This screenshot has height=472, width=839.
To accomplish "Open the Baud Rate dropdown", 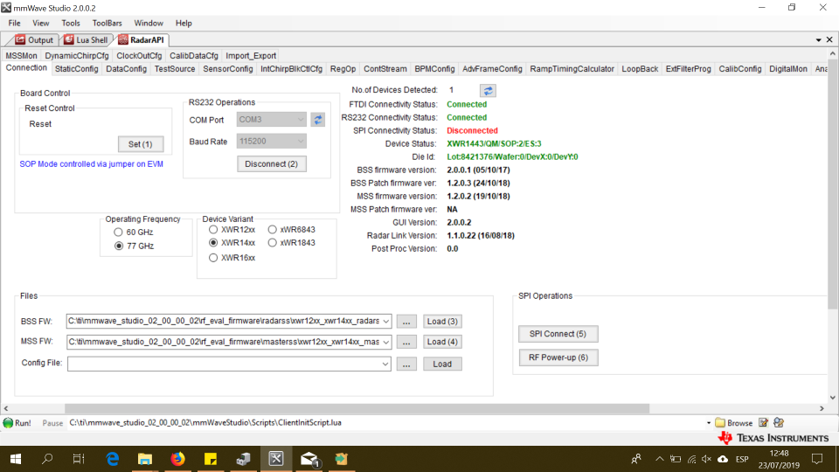I will tap(300, 141).
